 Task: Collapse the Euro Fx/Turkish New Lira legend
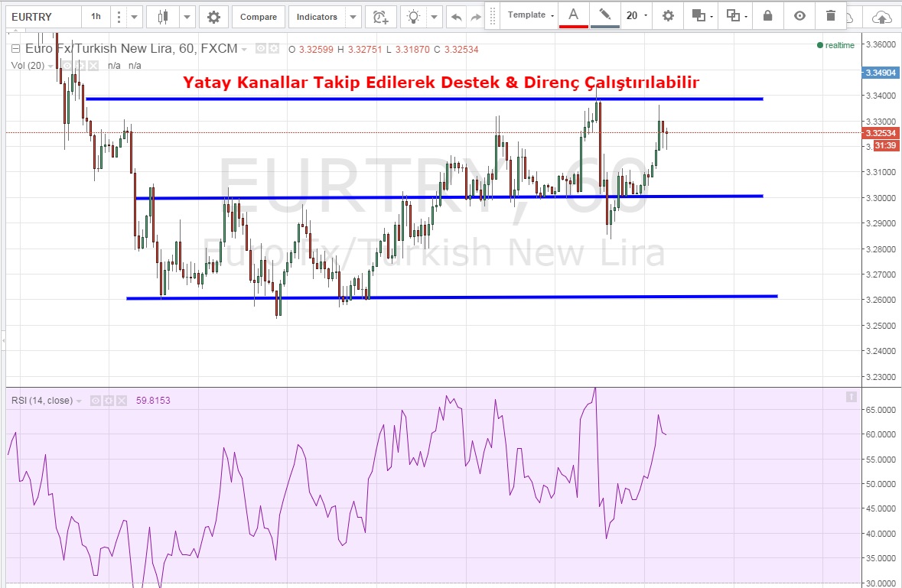pyautogui.click(x=15, y=50)
